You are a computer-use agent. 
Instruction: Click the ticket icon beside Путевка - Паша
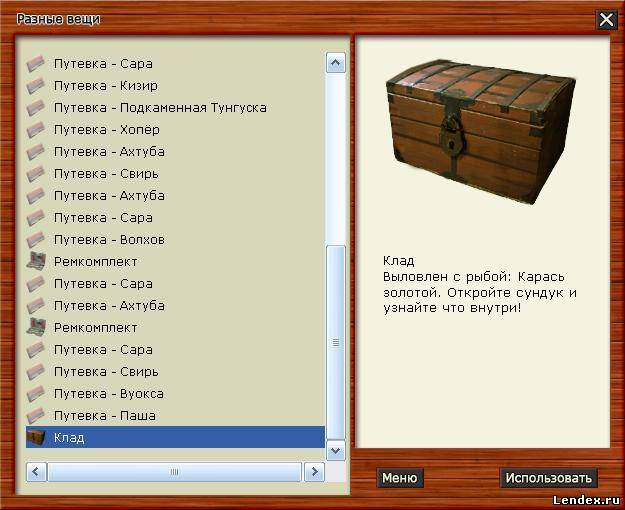(36, 415)
